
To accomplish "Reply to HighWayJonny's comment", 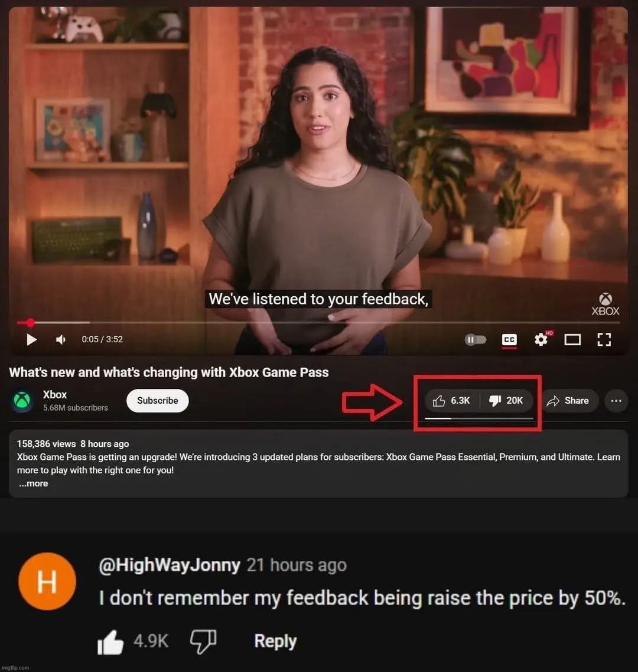I will click(x=275, y=642).
